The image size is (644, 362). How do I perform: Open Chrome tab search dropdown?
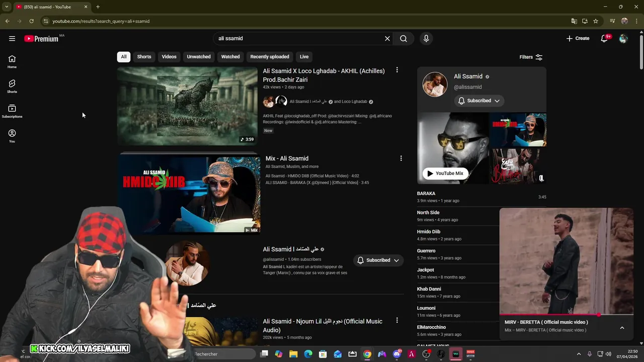(x=7, y=7)
